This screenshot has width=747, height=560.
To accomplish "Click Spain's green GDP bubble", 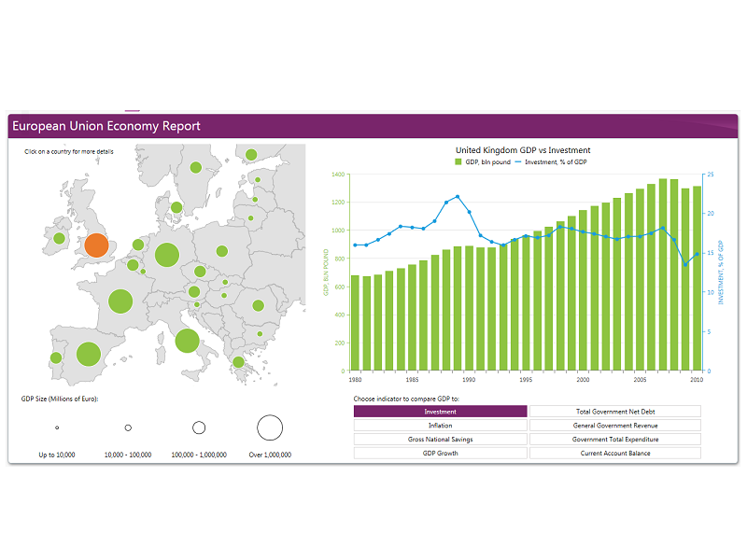I will [x=88, y=354].
